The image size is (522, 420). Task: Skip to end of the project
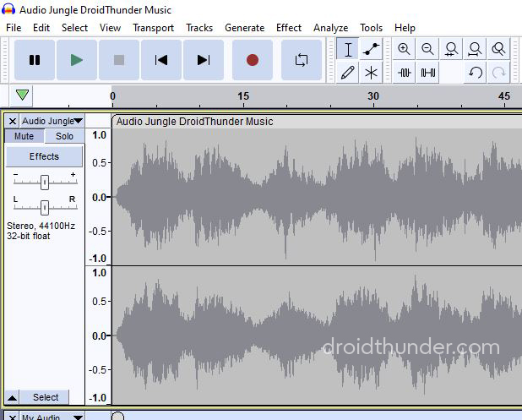204,60
